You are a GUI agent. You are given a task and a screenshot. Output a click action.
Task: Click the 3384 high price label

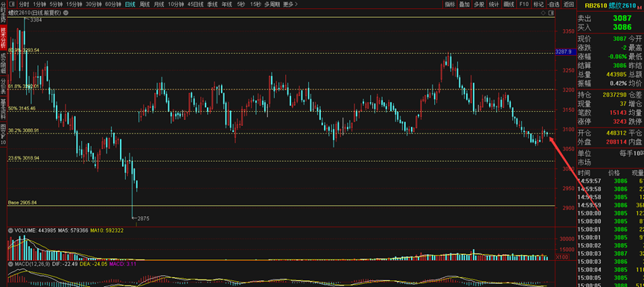point(36,19)
